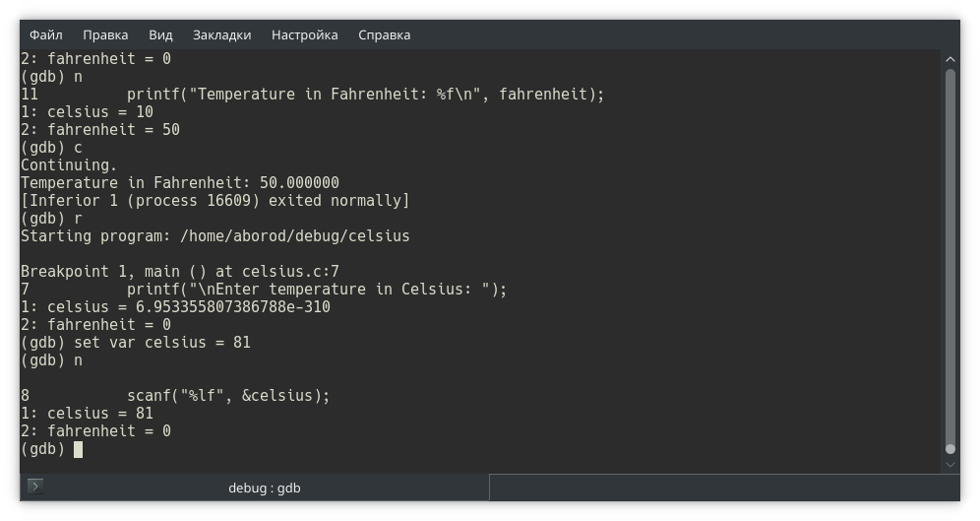This screenshot has height=521, width=980.
Task: Click the cursor at the last gdb prompt
Action: (78, 449)
